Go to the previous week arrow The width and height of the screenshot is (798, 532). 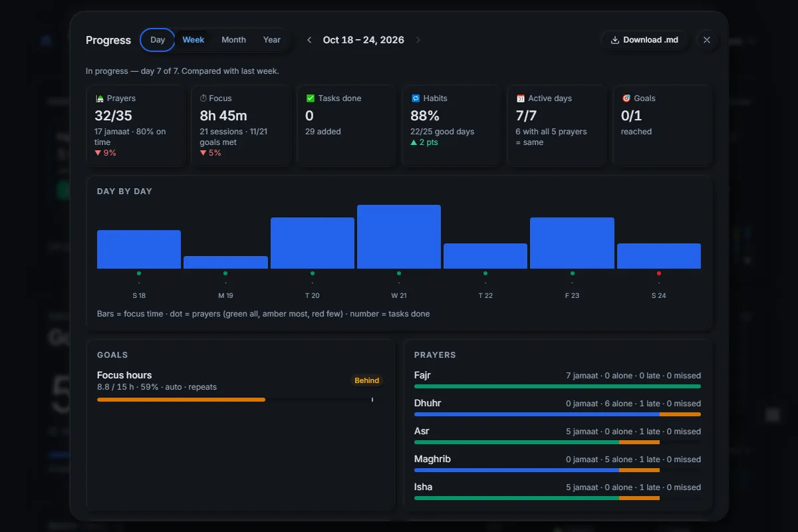(x=309, y=40)
